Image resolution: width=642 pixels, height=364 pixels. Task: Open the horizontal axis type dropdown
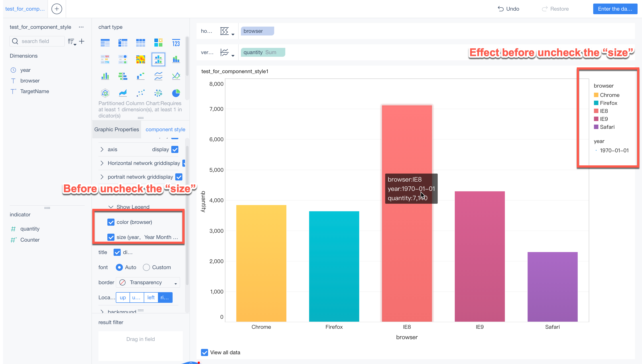(x=227, y=31)
